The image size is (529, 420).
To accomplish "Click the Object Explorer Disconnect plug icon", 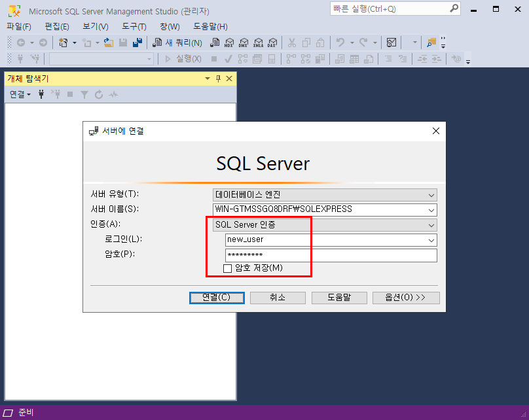I will 56,94.
